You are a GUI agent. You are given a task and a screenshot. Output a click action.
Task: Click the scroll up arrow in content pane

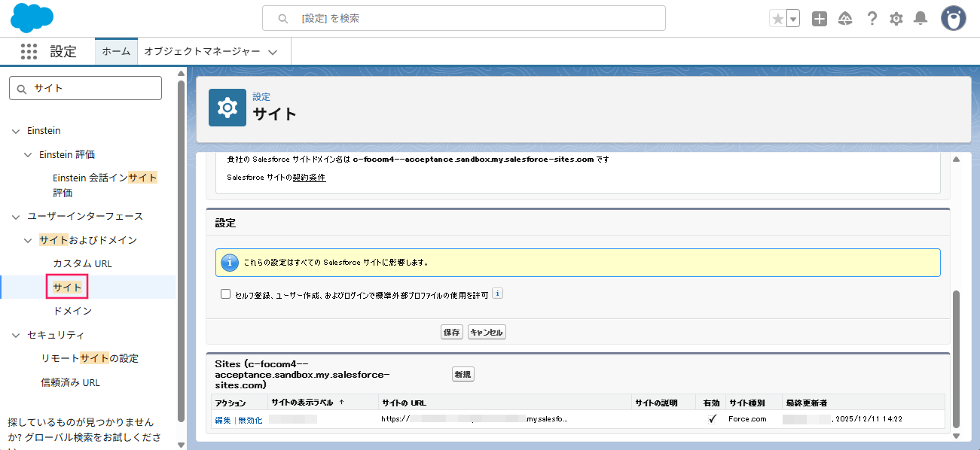pos(957,159)
